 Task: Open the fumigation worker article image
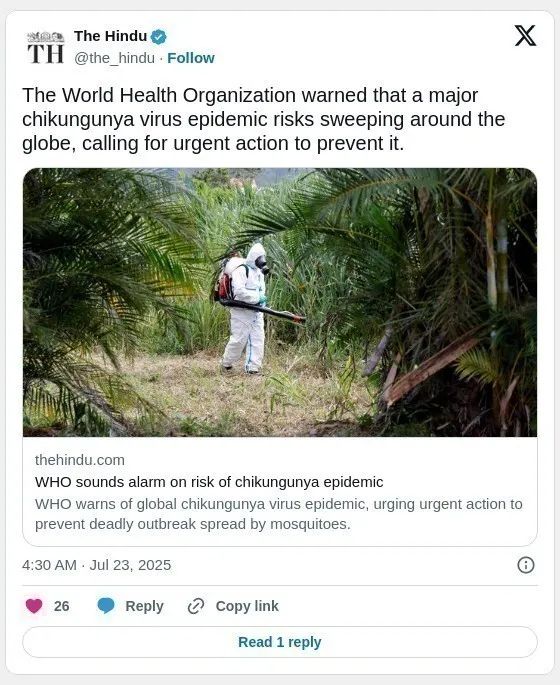click(280, 302)
